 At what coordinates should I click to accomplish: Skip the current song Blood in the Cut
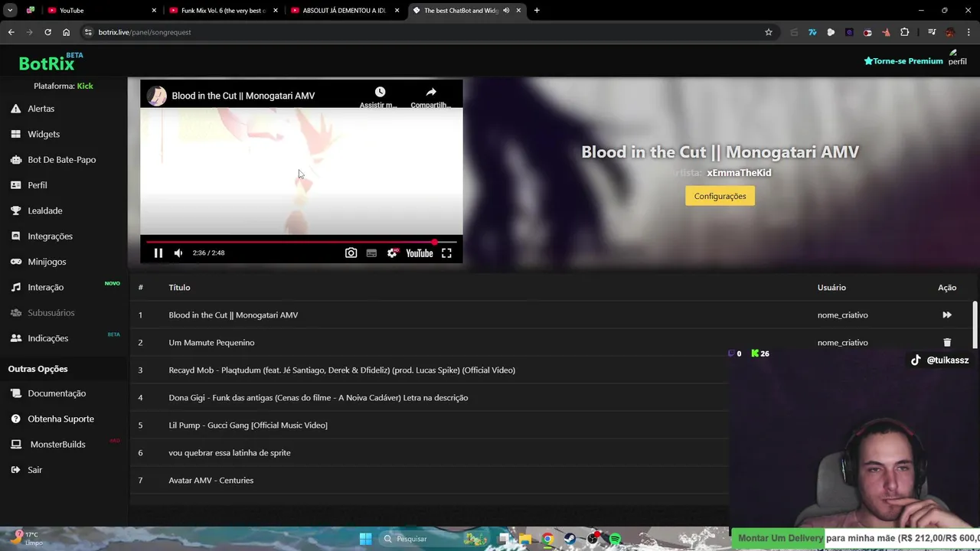[947, 315]
